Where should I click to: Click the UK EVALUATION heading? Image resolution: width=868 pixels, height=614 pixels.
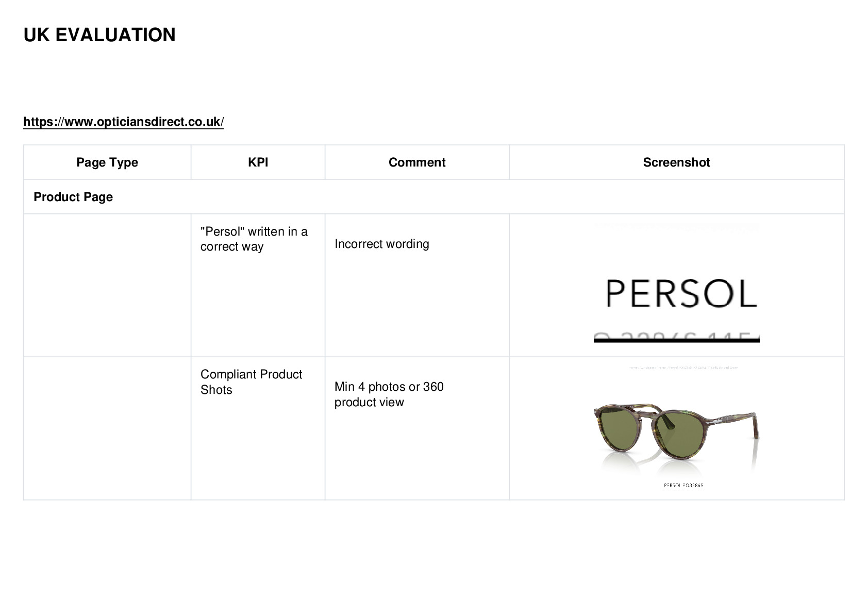(x=99, y=35)
